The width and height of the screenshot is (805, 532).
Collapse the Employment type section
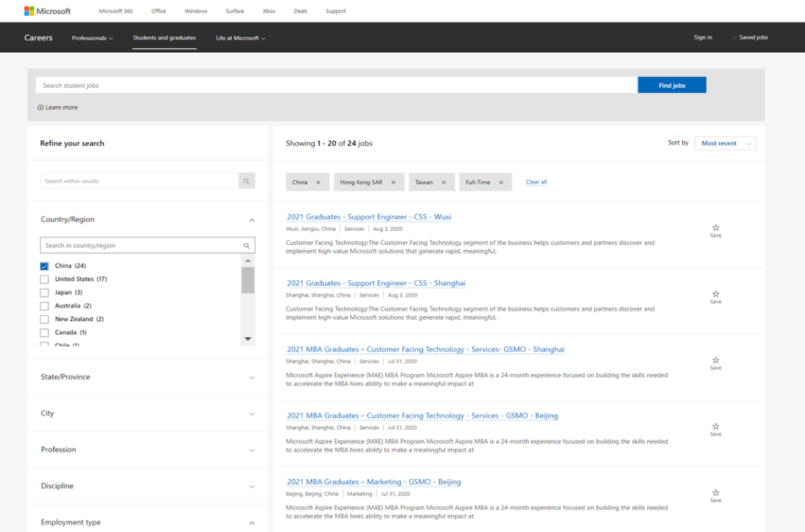click(x=252, y=523)
